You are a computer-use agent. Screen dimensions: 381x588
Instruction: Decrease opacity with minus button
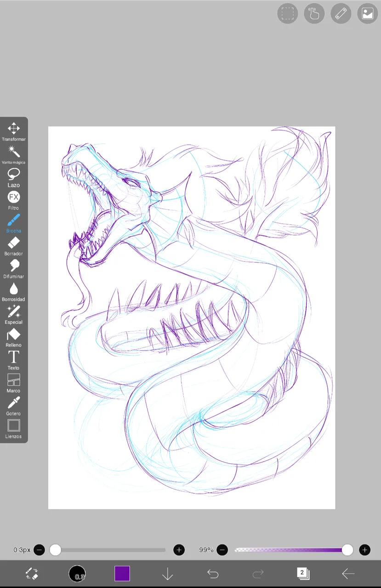222,550
